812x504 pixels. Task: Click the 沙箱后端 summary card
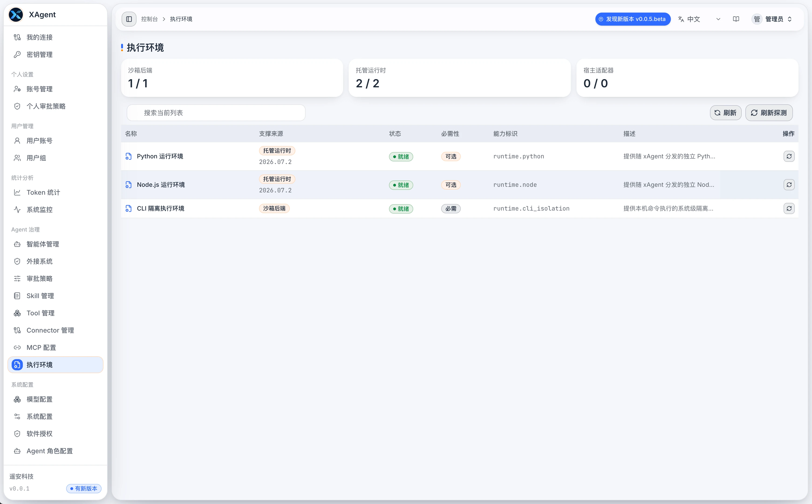232,78
